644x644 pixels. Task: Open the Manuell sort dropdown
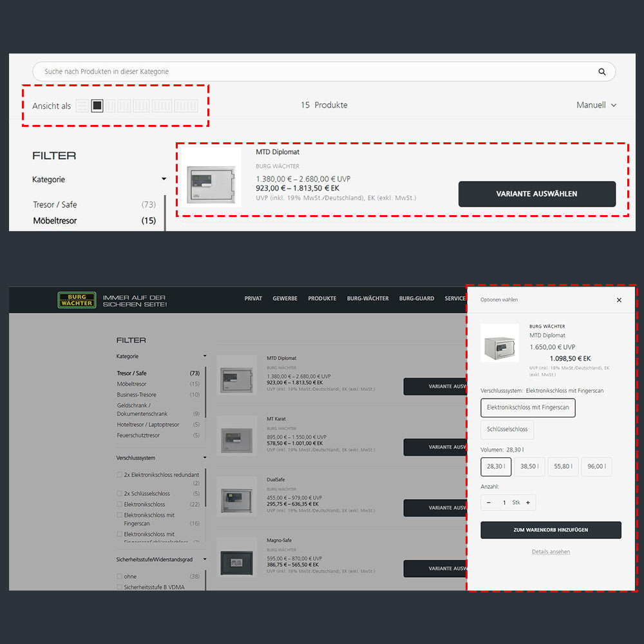[x=596, y=105]
